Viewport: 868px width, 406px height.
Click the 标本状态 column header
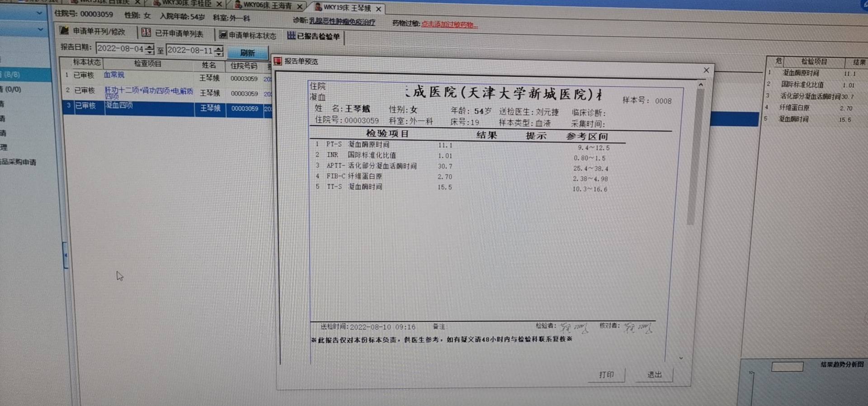point(87,62)
